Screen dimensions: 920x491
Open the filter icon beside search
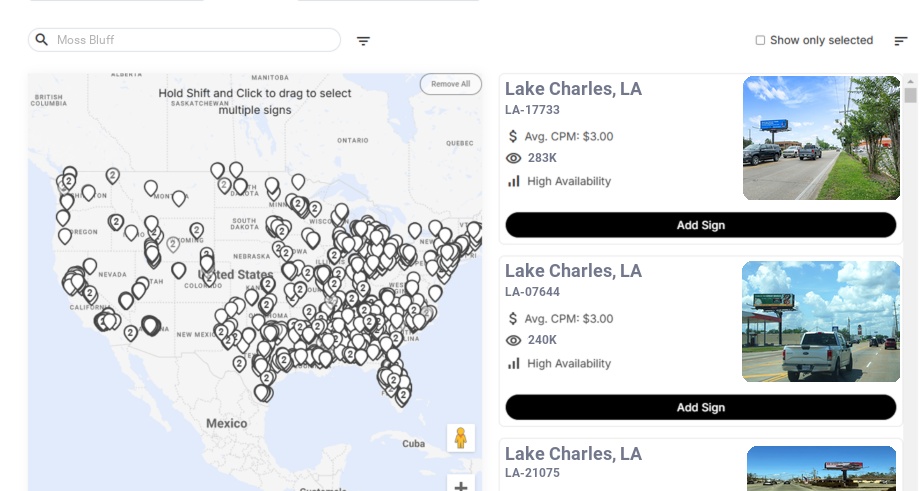point(363,41)
